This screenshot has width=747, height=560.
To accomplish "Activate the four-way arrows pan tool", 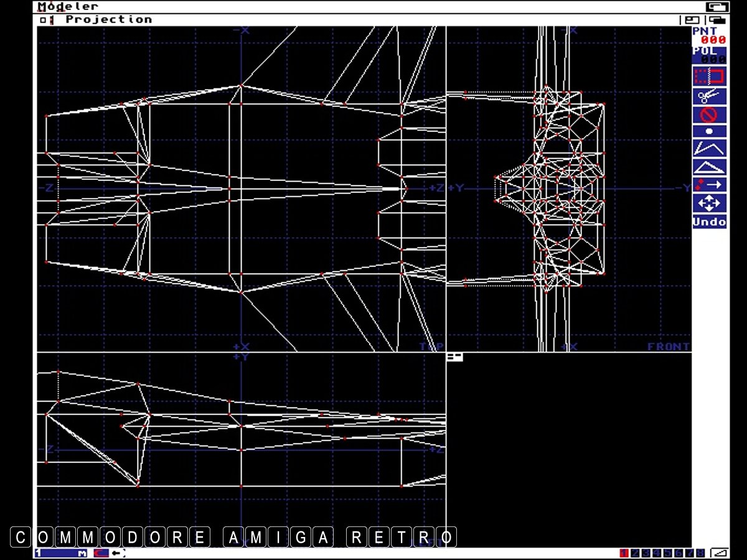I will coord(709,203).
